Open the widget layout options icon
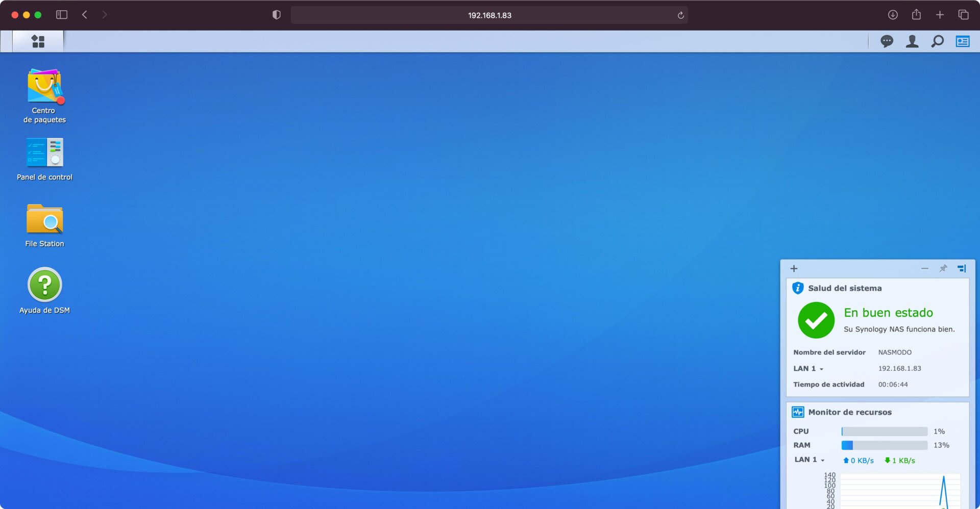The height and width of the screenshot is (509, 980). click(962, 268)
